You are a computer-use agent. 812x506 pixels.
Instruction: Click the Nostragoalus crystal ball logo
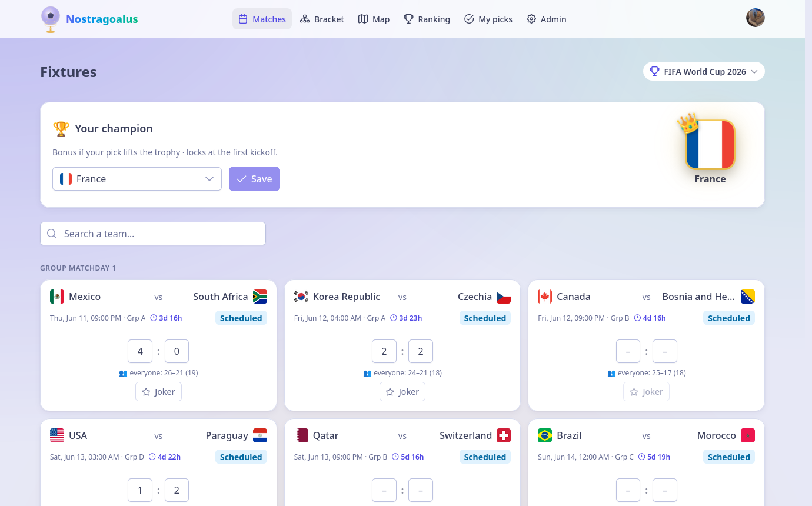(x=51, y=19)
